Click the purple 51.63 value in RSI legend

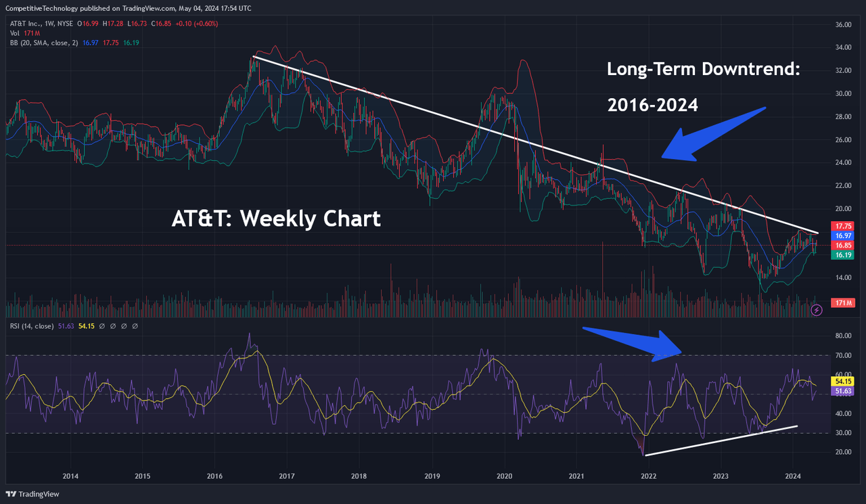[x=67, y=326]
